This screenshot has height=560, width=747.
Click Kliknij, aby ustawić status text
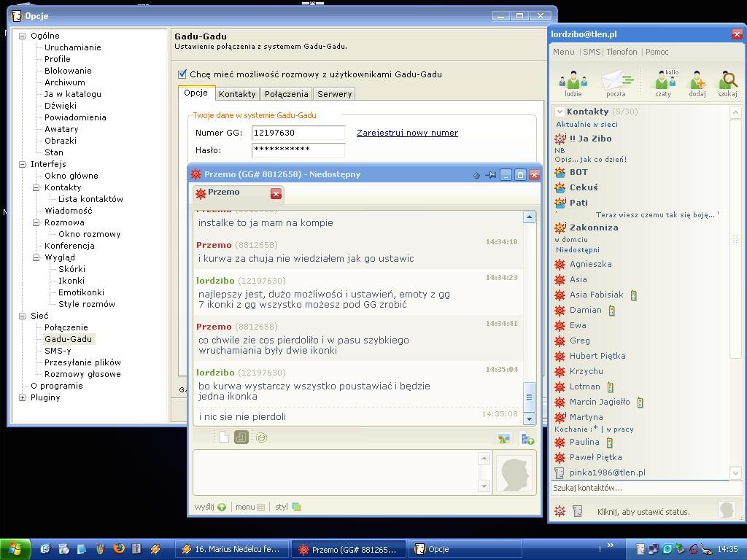(x=643, y=512)
